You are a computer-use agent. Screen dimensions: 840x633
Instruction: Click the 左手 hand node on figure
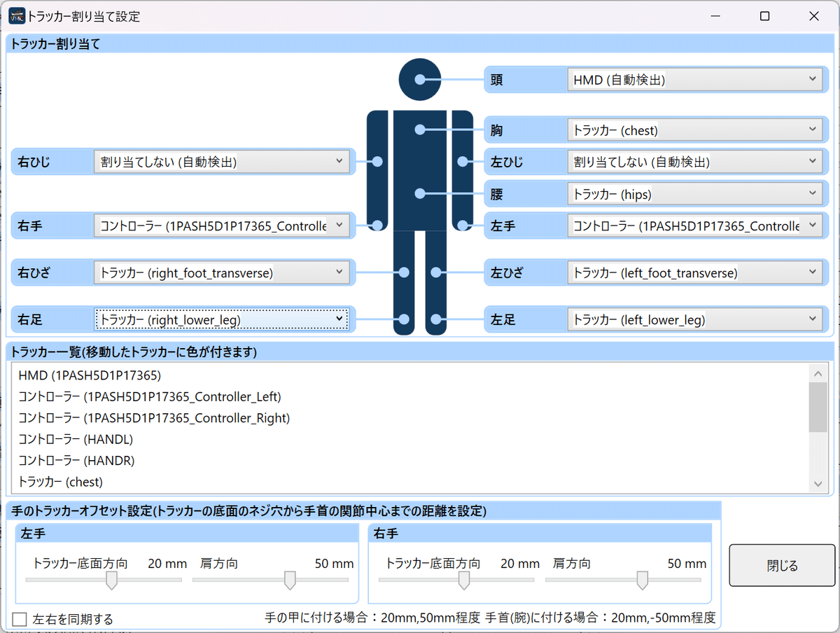tap(463, 225)
